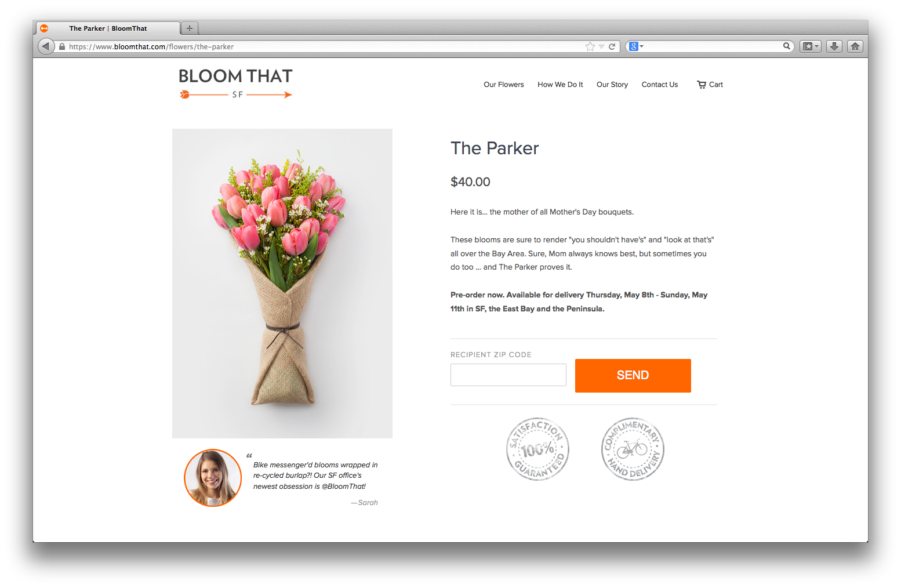
Task: Click the Bloom That SF logo
Action: coord(235,84)
